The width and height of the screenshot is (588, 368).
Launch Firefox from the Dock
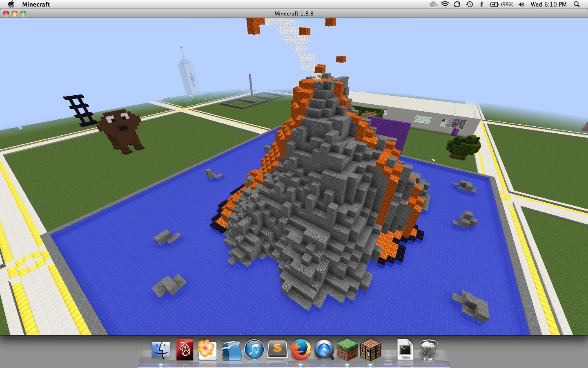point(301,350)
